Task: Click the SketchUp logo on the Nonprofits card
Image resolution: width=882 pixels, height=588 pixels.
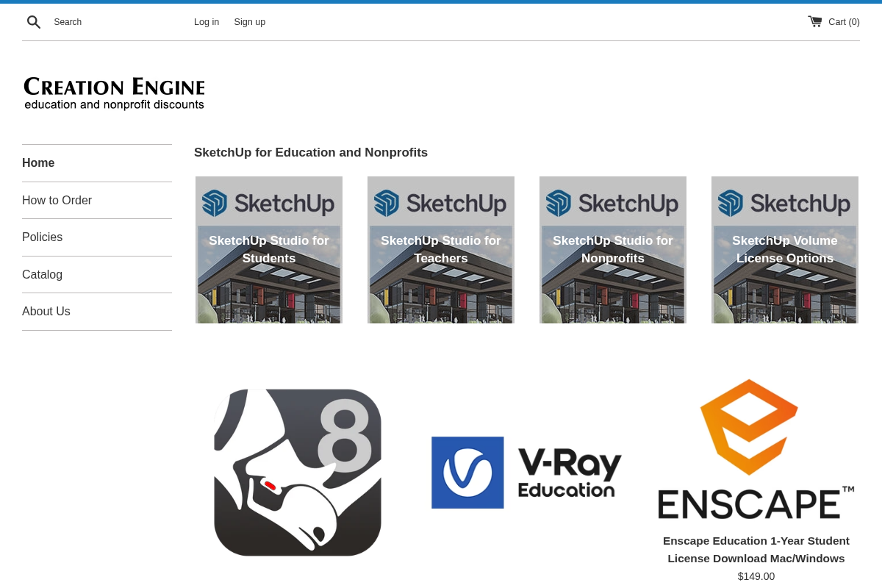Action: tap(612, 203)
